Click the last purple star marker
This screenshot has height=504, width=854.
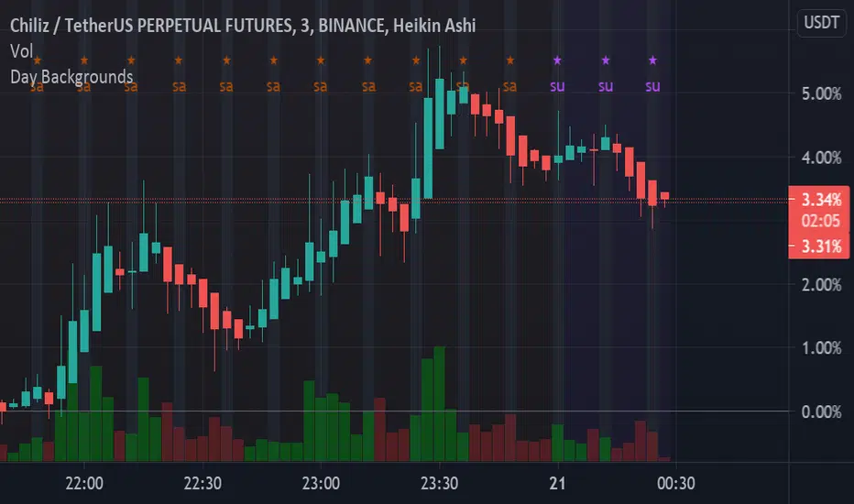point(652,60)
